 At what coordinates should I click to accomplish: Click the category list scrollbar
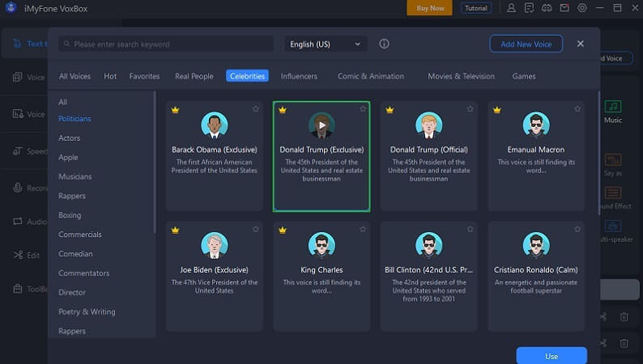pos(155,162)
